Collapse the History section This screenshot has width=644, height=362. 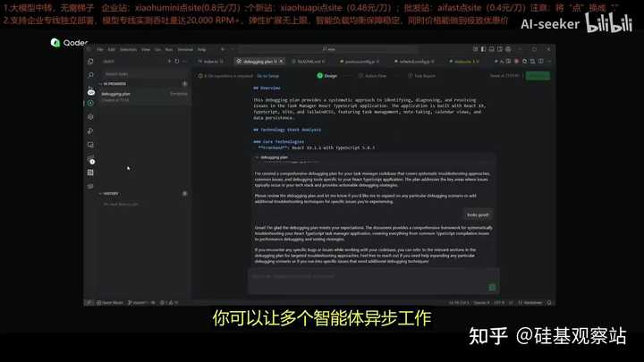[100, 193]
